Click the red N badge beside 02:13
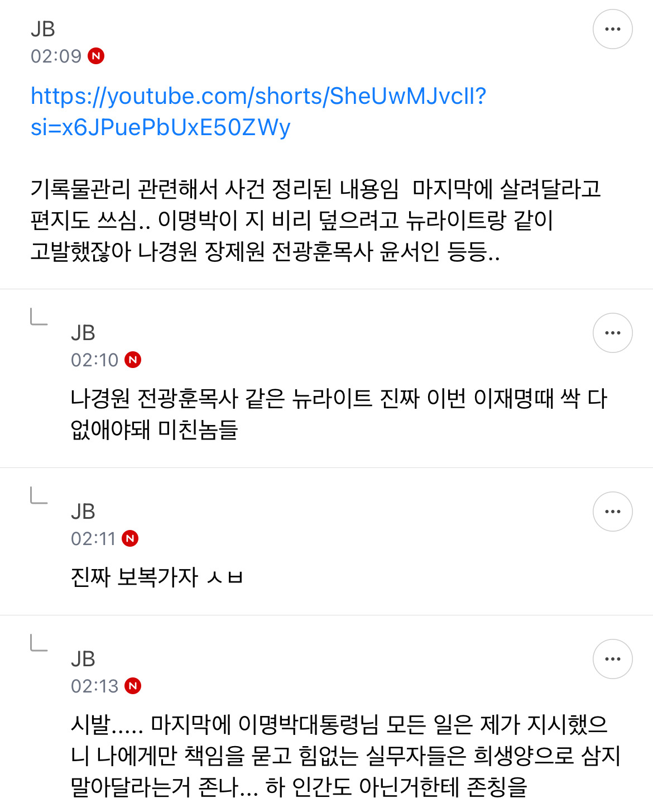The width and height of the screenshot is (653, 812). pos(133,686)
